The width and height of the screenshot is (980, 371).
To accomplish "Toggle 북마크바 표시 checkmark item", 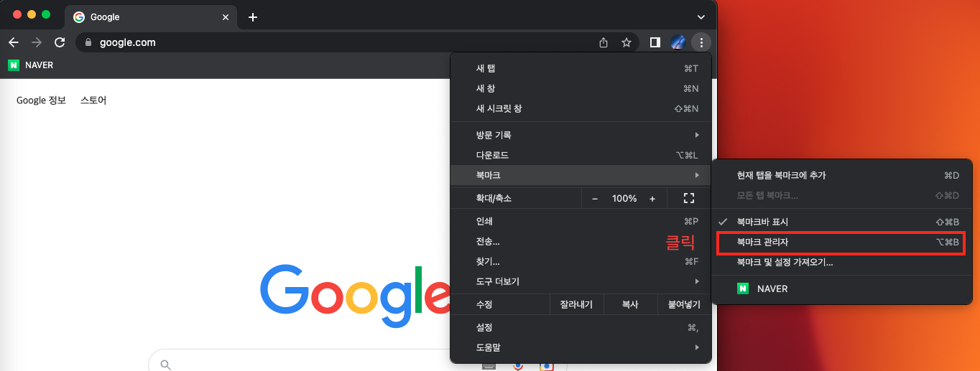I will point(841,222).
